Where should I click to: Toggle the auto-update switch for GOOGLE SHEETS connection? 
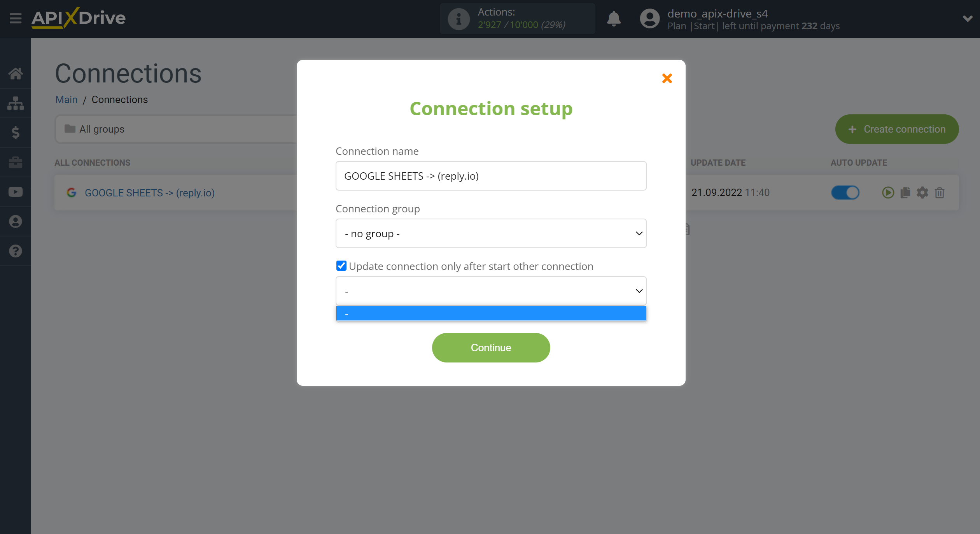point(845,192)
